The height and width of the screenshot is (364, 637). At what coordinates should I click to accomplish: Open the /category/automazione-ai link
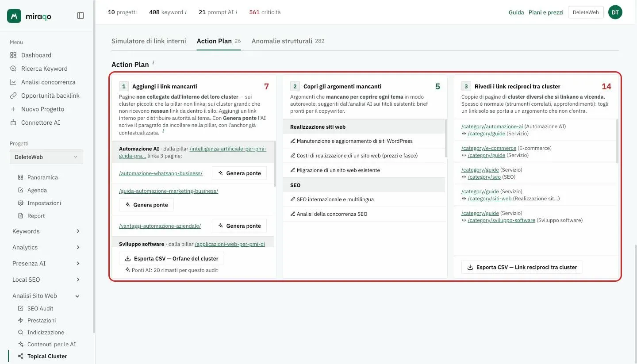[x=492, y=126]
